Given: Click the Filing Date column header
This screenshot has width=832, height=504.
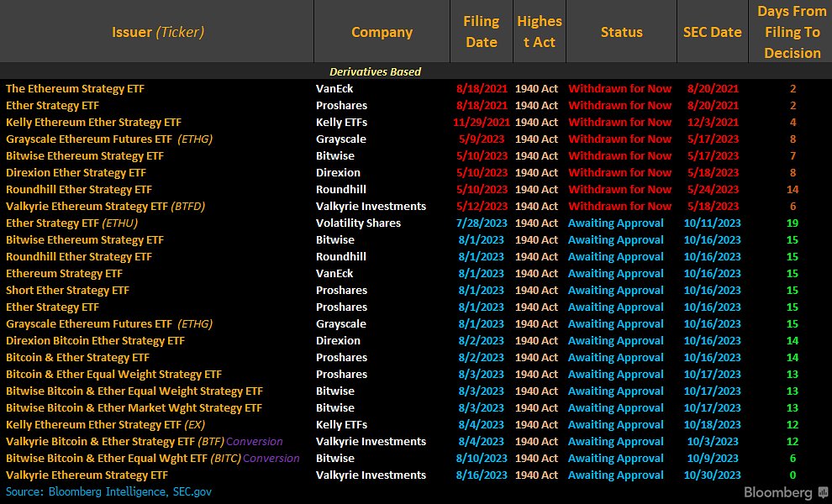Looking at the screenshot, I should 482,32.
